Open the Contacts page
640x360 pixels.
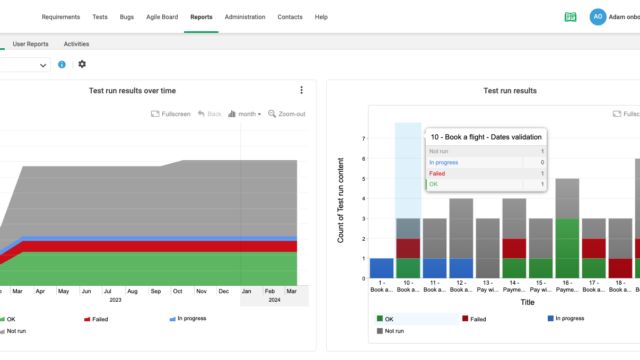click(x=290, y=17)
